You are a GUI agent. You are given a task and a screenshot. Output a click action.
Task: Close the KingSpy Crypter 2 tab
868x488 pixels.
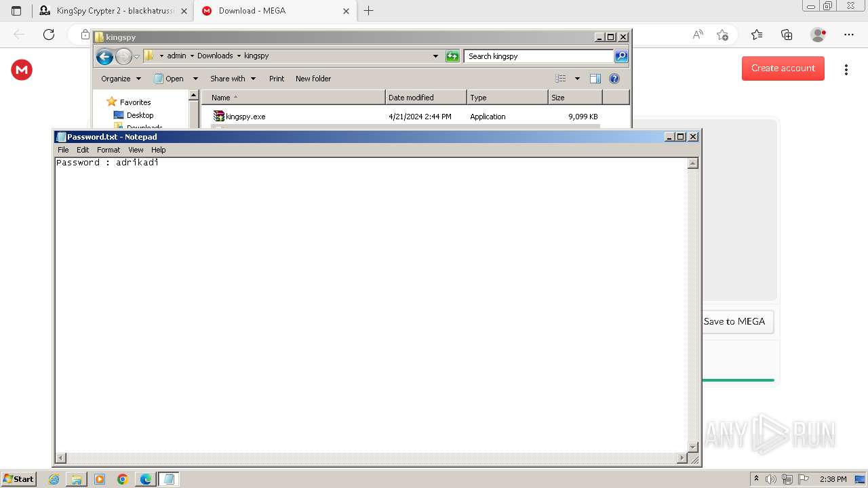(184, 11)
